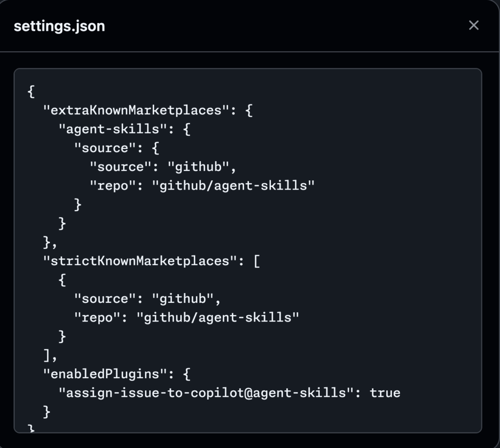500x448 pixels.
Task: Click the "repo" key under strictKnownMarketplaces
Action: 98,318
